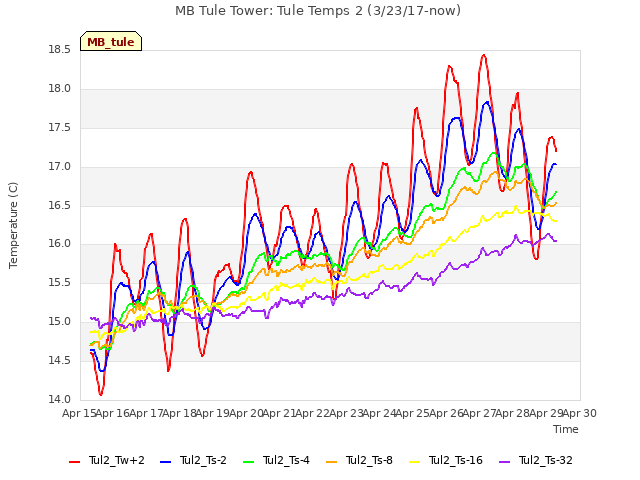The height and width of the screenshot is (480, 640).
Task: Click the red line's highest peak near Apr 27
Action: [x=484, y=55]
